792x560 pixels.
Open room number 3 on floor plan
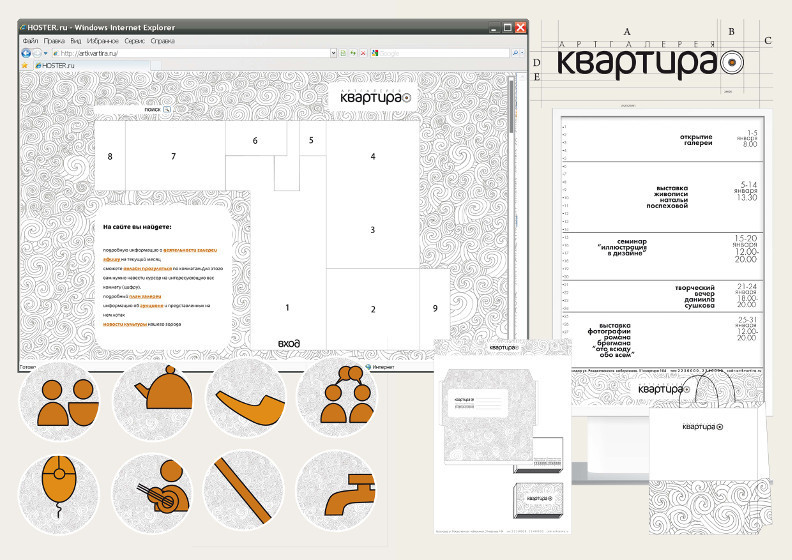pos(372,231)
